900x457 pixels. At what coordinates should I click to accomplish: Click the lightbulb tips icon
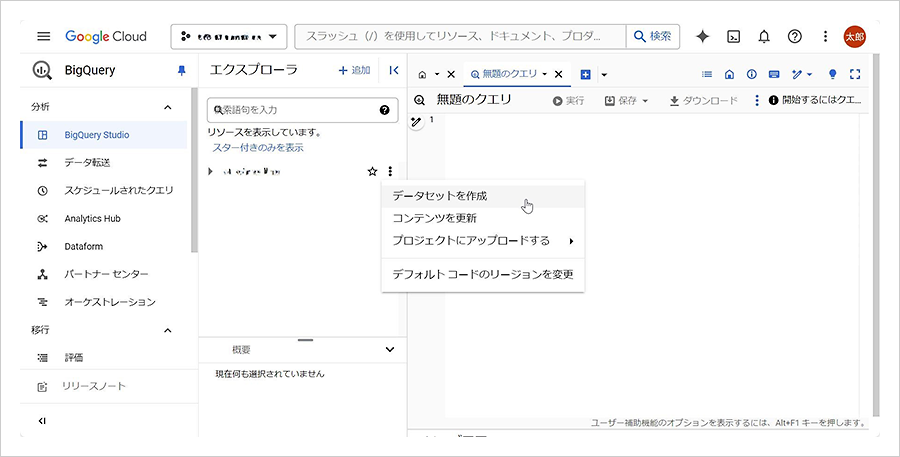pyautogui.click(x=833, y=74)
